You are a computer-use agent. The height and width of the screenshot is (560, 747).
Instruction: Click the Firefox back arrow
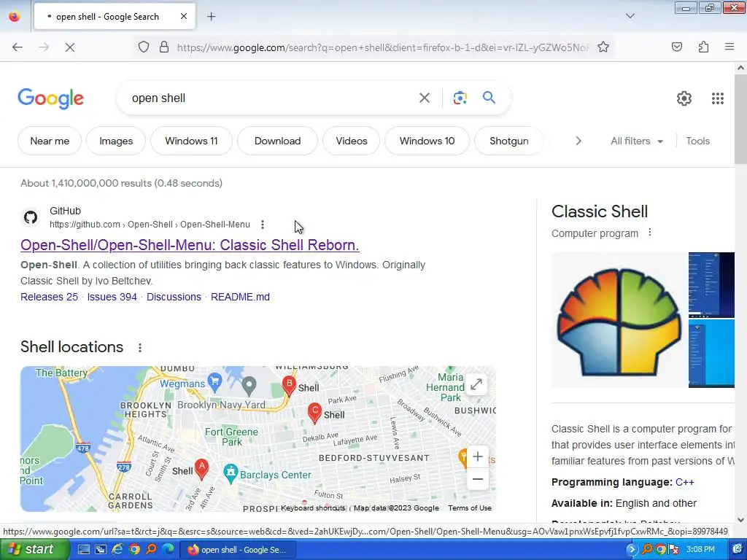coord(18,47)
